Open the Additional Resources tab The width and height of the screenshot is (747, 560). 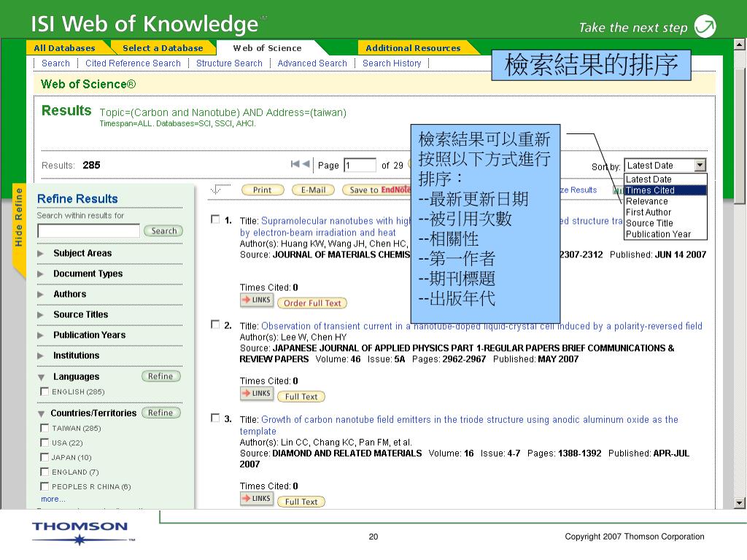(413, 48)
